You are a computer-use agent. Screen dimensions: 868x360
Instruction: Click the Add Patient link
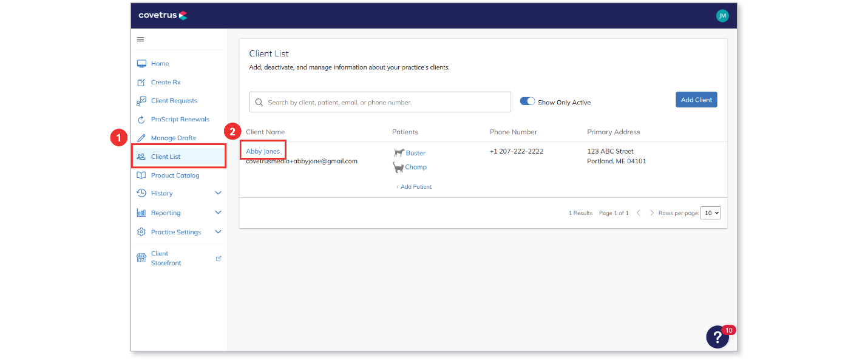(x=414, y=187)
